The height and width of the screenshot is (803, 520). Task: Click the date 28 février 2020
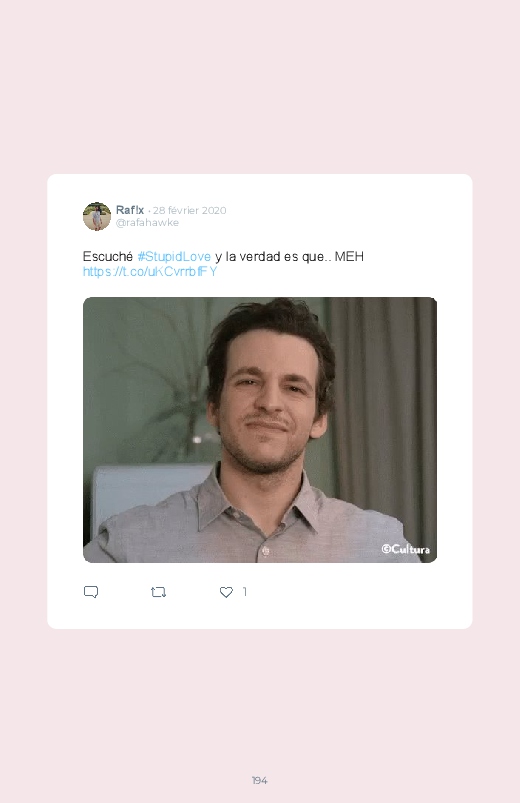point(190,210)
